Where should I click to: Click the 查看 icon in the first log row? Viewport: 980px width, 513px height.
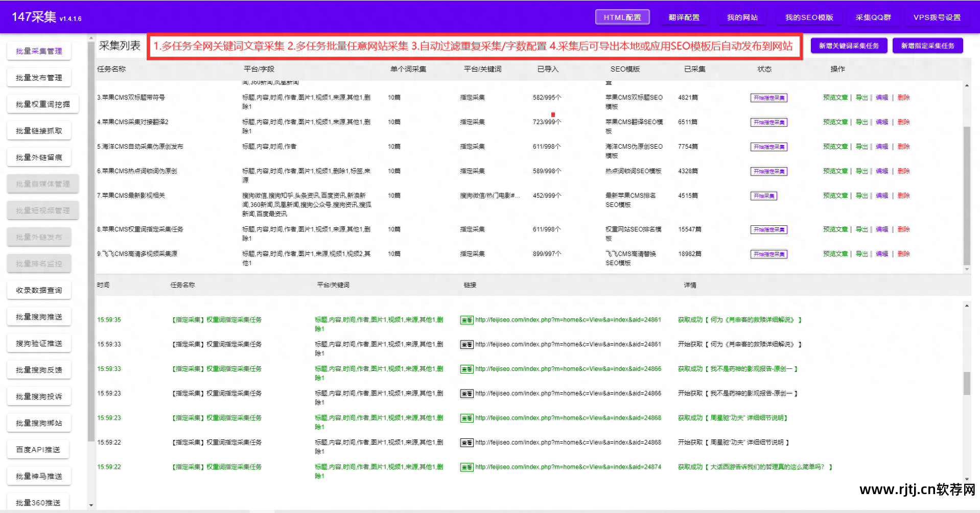pos(466,319)
